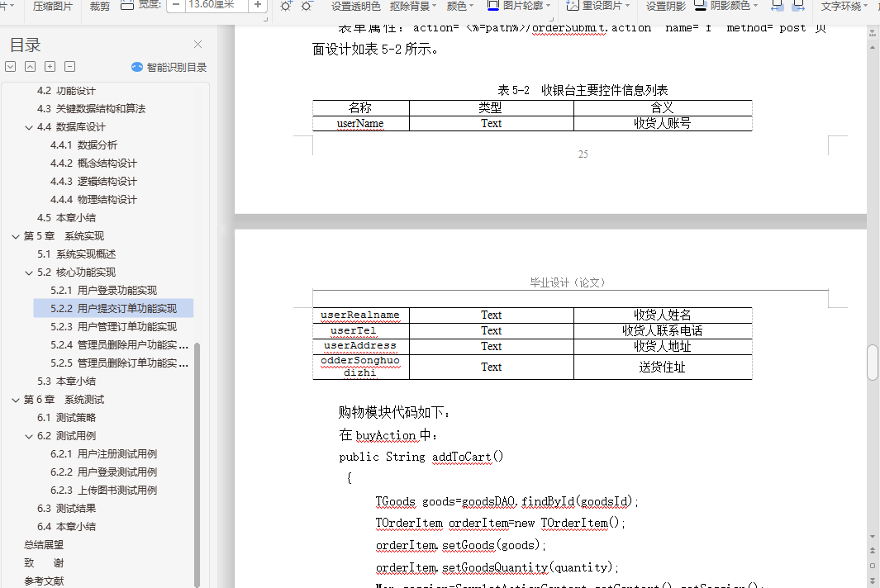Select 5.2.2 用户提交订单功能实现 heading
This screenshot has height=588, width=880.
[x=113, y=309]
